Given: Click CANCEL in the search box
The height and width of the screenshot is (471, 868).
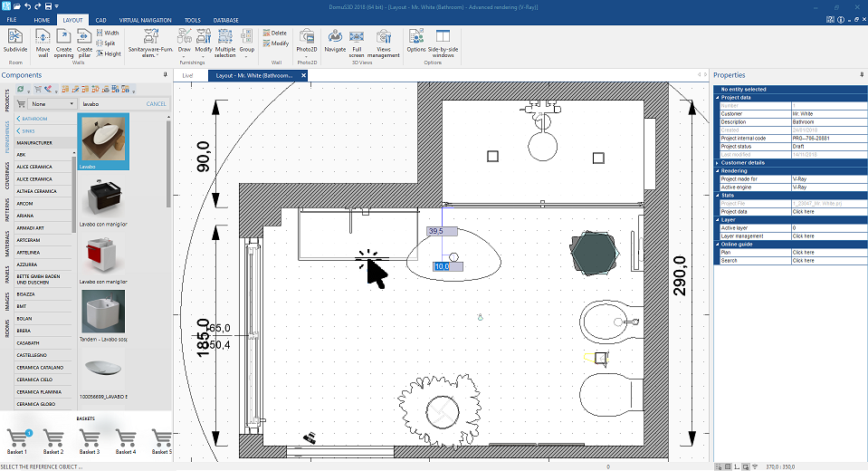Looking at the screenshot, I should coord(156,103).
